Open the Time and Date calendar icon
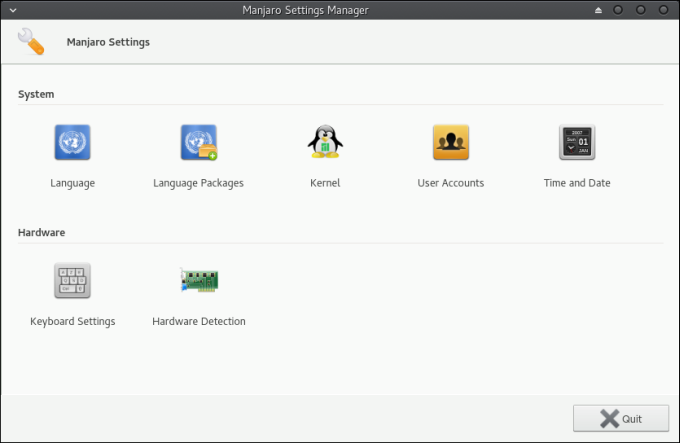Image resolution: width=680 pixels, height=443 pixels. pyautogui.click(x=577, y=142)
